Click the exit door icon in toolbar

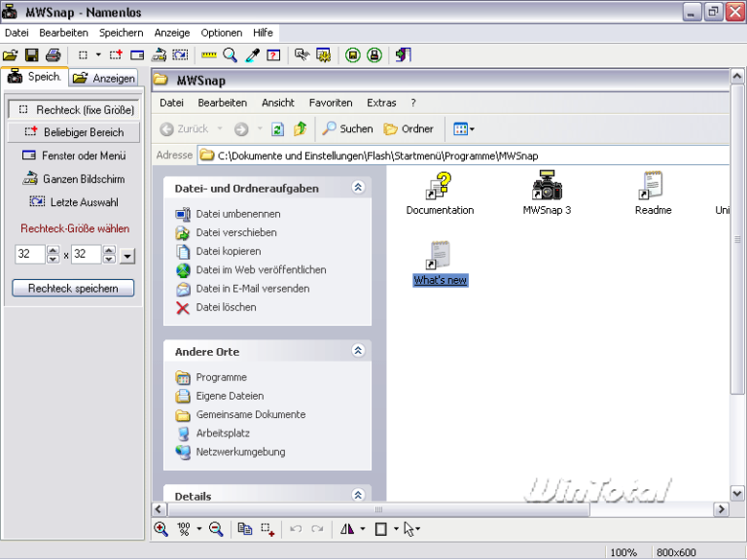tap(403, 55)
